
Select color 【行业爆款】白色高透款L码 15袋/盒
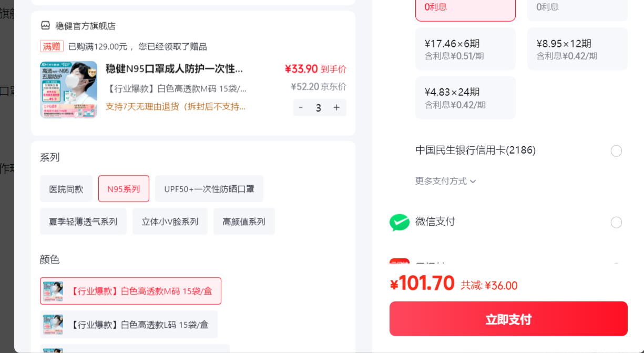(x=129, y=324)
